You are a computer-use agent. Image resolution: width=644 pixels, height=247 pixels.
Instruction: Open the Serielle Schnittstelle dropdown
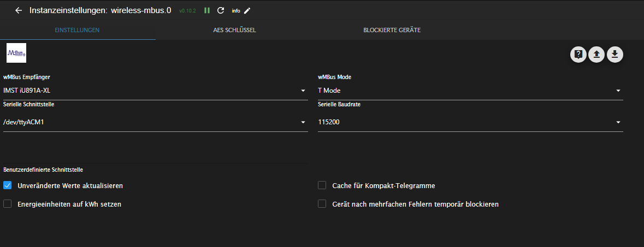click(155, 122)
